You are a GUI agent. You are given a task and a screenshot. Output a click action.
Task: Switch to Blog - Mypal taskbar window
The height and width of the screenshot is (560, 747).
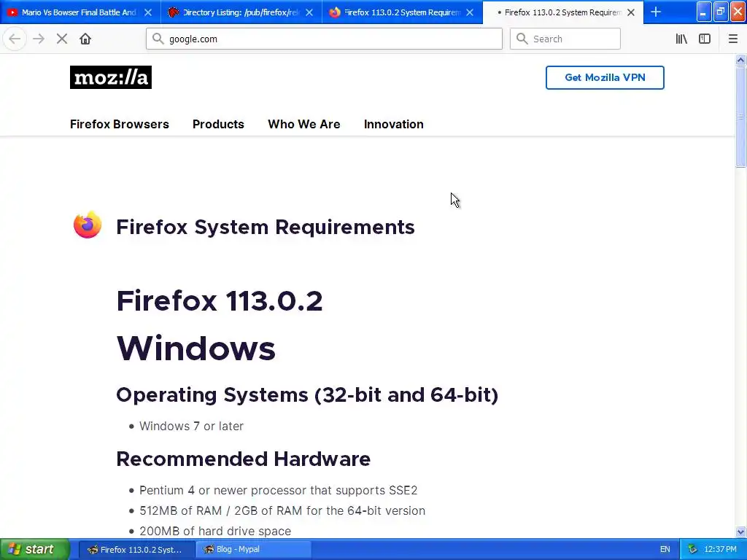tap(253, 550)
